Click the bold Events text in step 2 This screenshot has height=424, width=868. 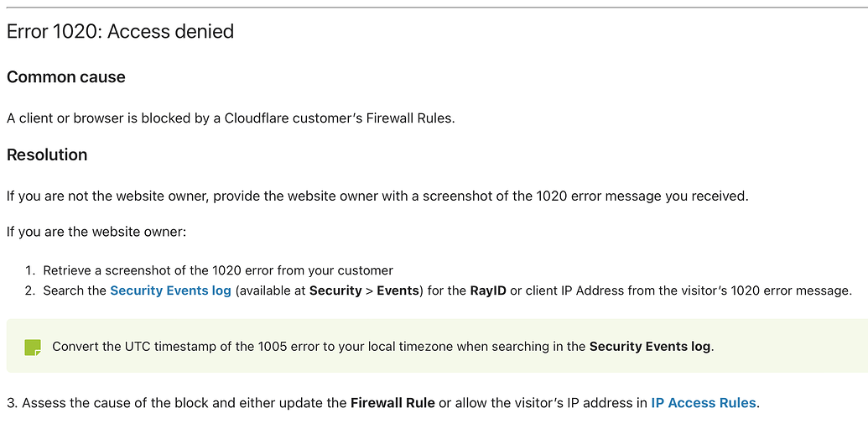(x=398, y=291)
